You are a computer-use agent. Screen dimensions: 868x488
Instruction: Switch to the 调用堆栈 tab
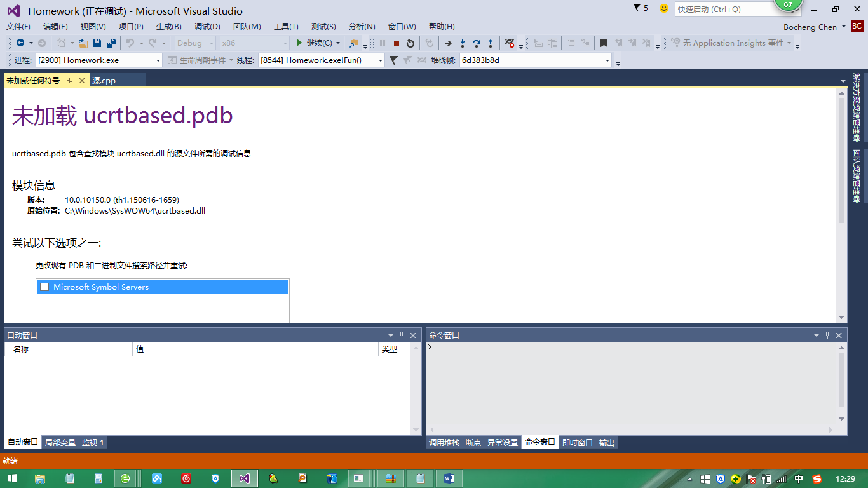point(444,442)
